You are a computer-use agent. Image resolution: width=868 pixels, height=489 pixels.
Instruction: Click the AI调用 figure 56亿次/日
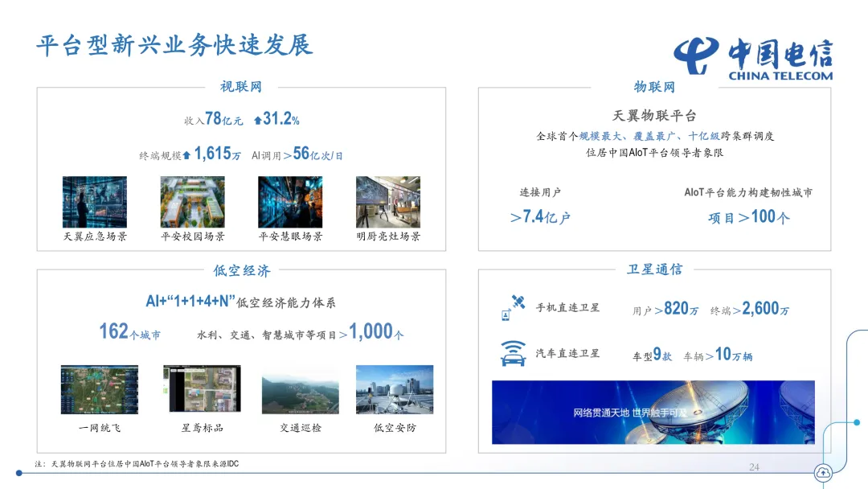point(317,154)
